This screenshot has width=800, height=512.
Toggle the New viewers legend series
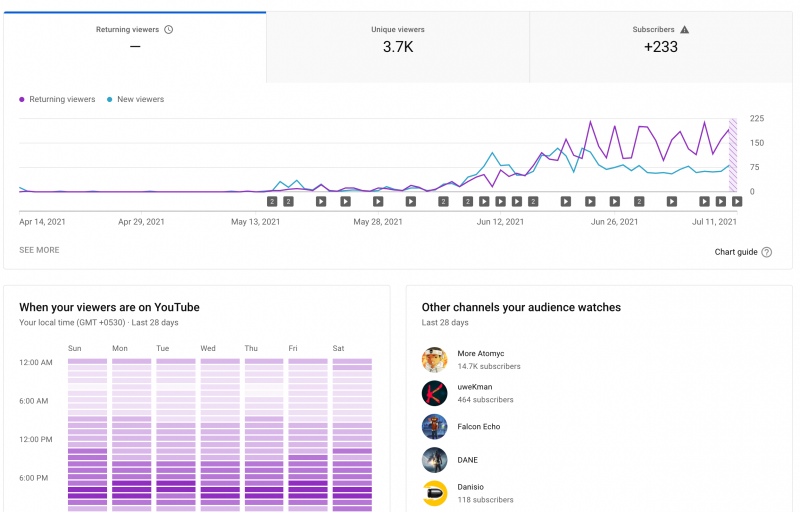pyautogui.click(x=136, y=100)
